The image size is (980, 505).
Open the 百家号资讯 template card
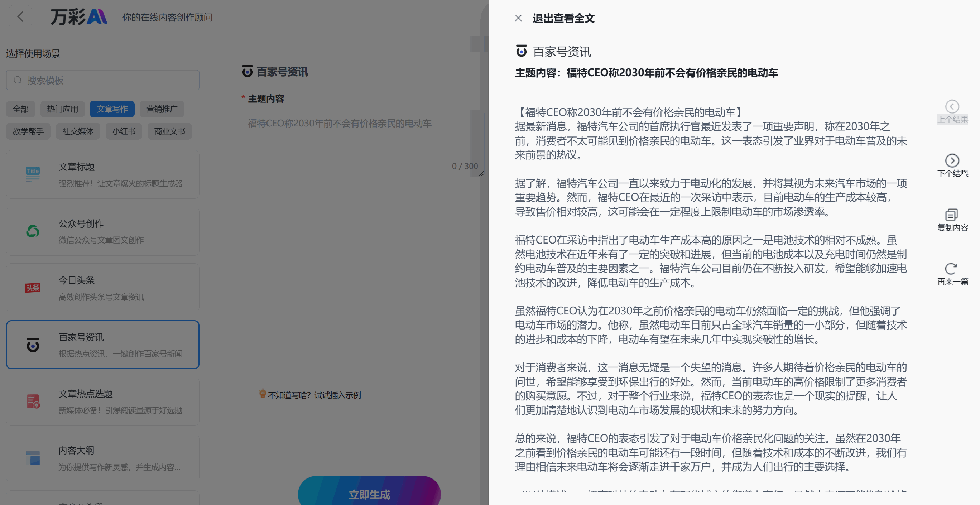click(x=103, y=345)
